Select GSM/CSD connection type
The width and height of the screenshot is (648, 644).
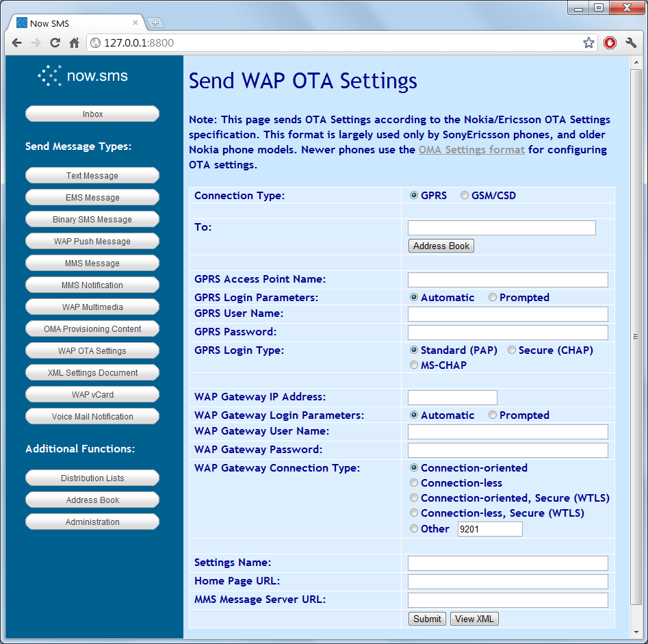tap(465, 196)
